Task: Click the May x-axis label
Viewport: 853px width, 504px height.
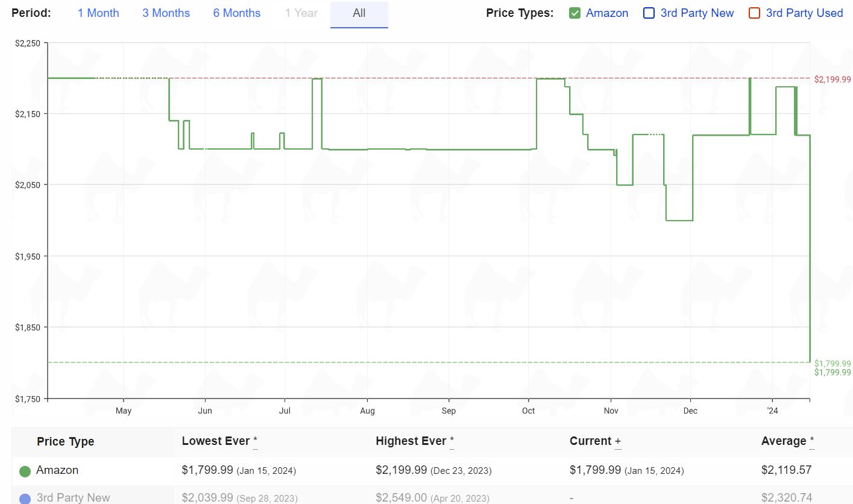Action: click(x=124, y=411)
